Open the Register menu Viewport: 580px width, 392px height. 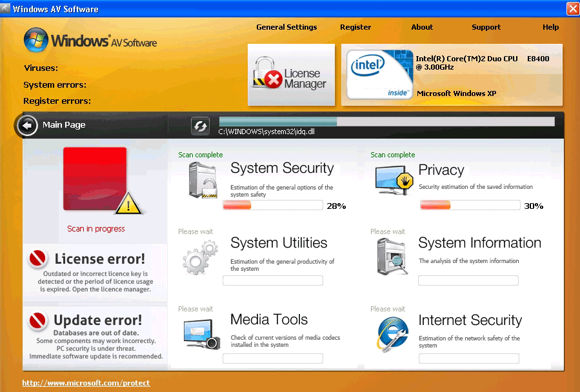(x=355, y=27)
